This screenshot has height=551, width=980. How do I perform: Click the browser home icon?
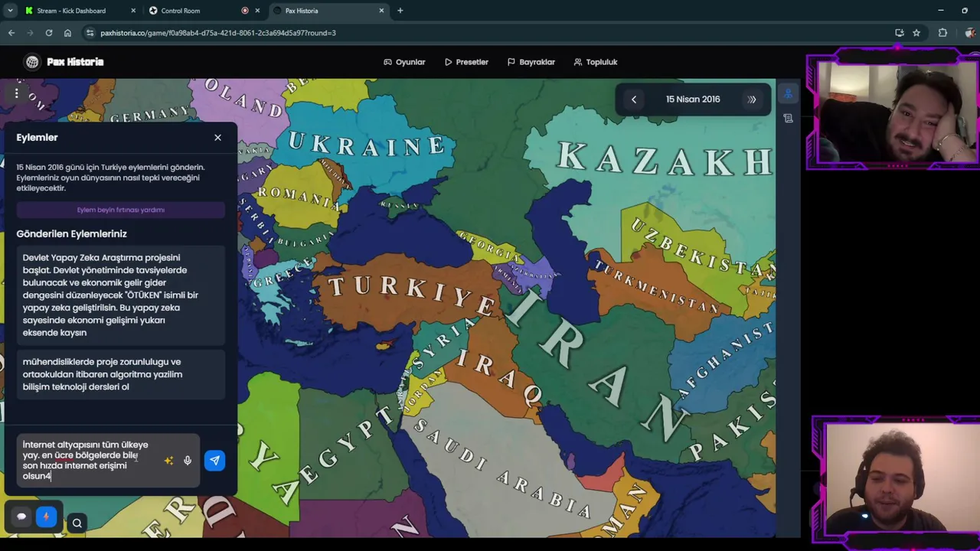[67, 33]
